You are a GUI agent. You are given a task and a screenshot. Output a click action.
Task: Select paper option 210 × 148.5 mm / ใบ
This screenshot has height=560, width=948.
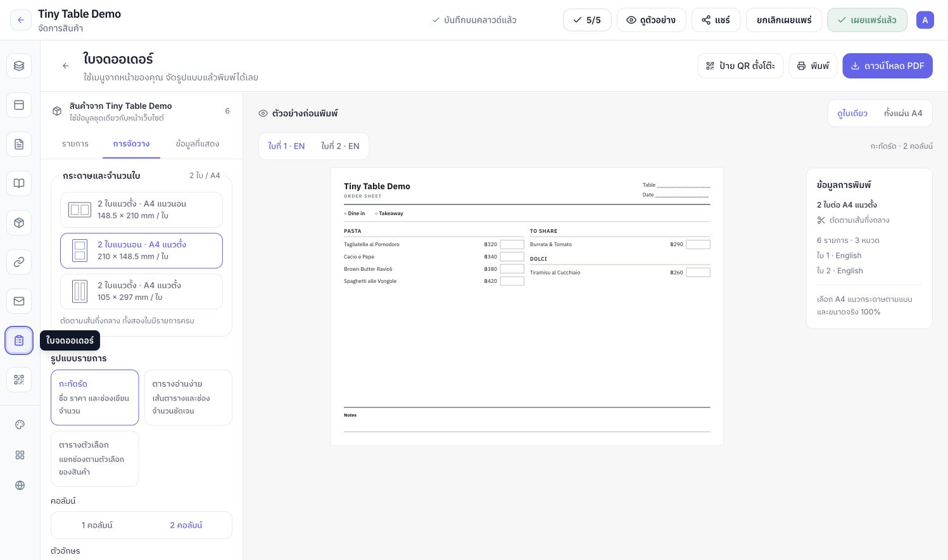click(x=141, y=251)
